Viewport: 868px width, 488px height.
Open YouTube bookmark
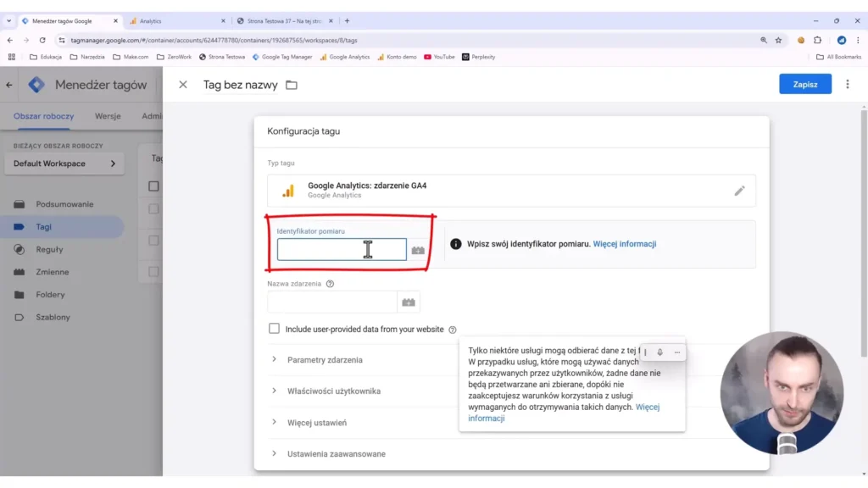(x=440, y=57)
